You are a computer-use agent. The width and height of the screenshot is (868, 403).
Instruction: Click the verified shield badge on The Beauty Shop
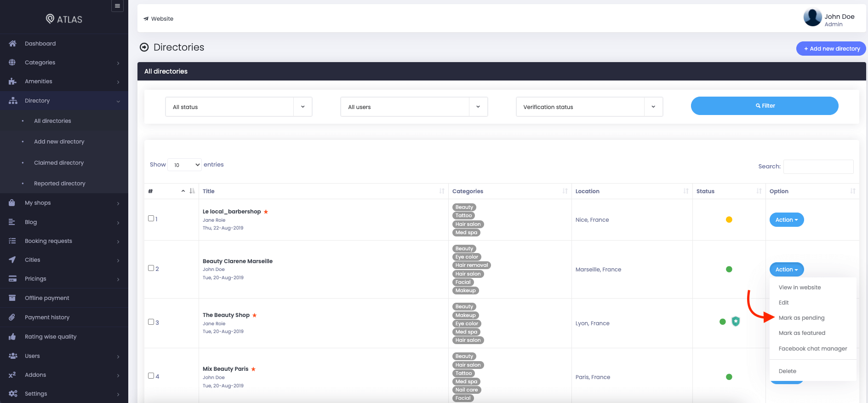coord(736,322)
